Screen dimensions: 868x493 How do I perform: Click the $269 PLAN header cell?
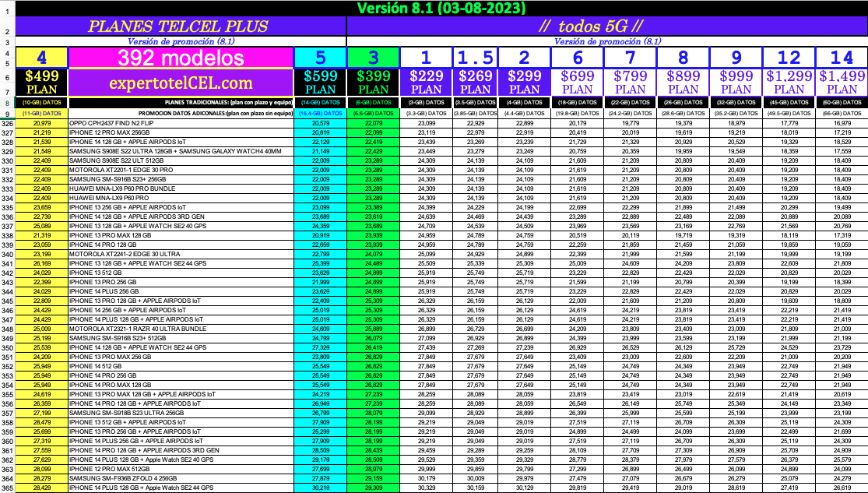click(x=476, y=83)
